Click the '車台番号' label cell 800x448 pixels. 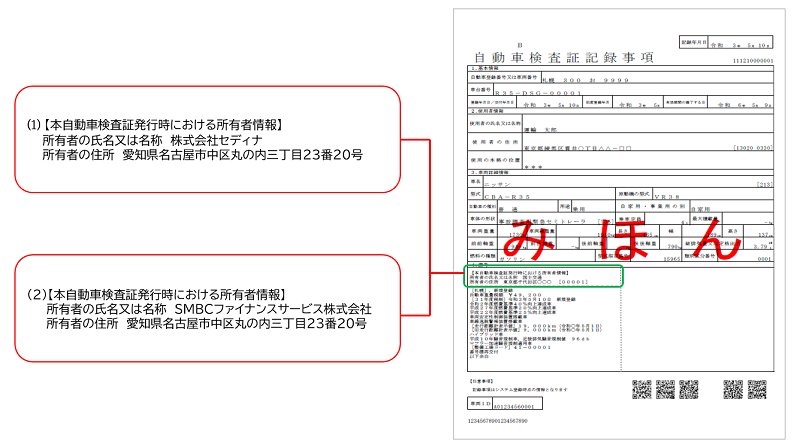pos(480,90)
